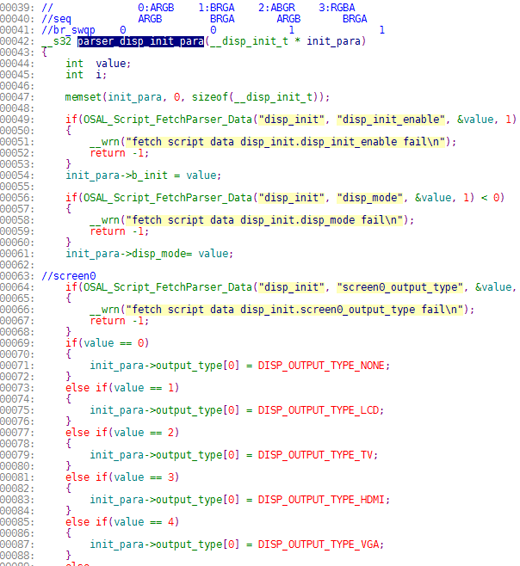The image size is (520, 566).
Task: Click line number 00088
Action: pos(17,556)
